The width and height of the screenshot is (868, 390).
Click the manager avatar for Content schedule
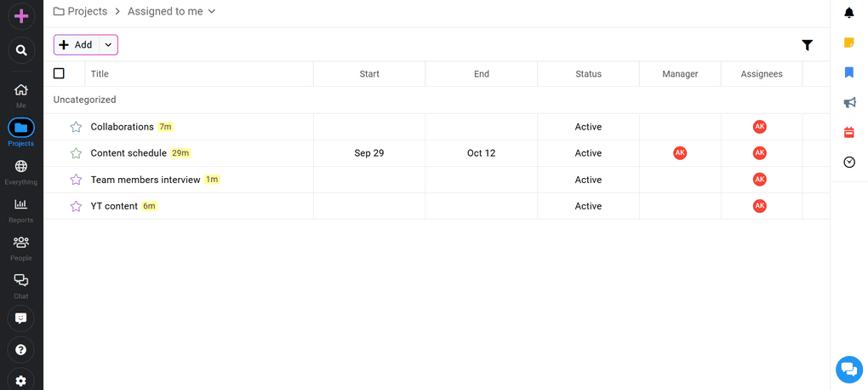coord(679,153)
